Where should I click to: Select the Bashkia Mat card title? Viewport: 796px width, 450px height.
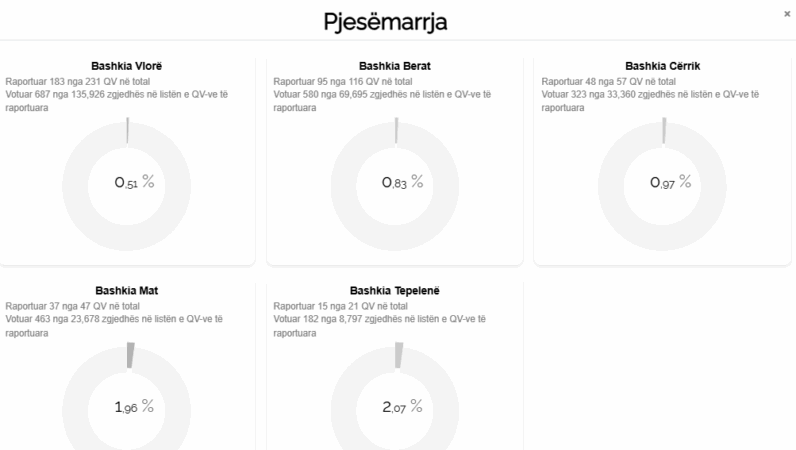point(127,291)
